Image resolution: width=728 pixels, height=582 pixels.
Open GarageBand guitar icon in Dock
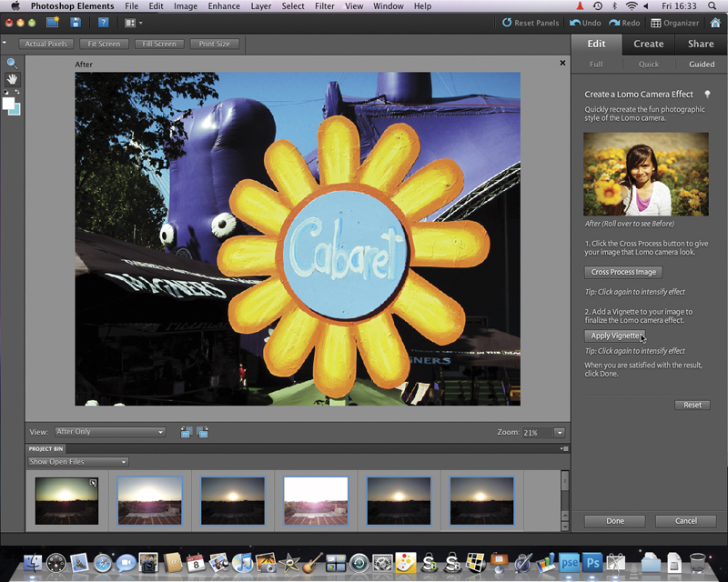[312, 563]
